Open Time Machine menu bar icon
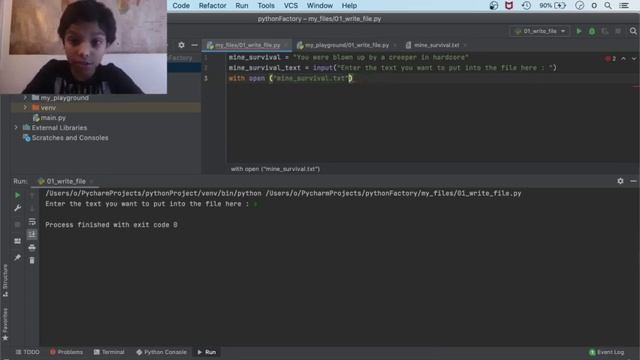The image size is (640, 360). click(526, 5)
